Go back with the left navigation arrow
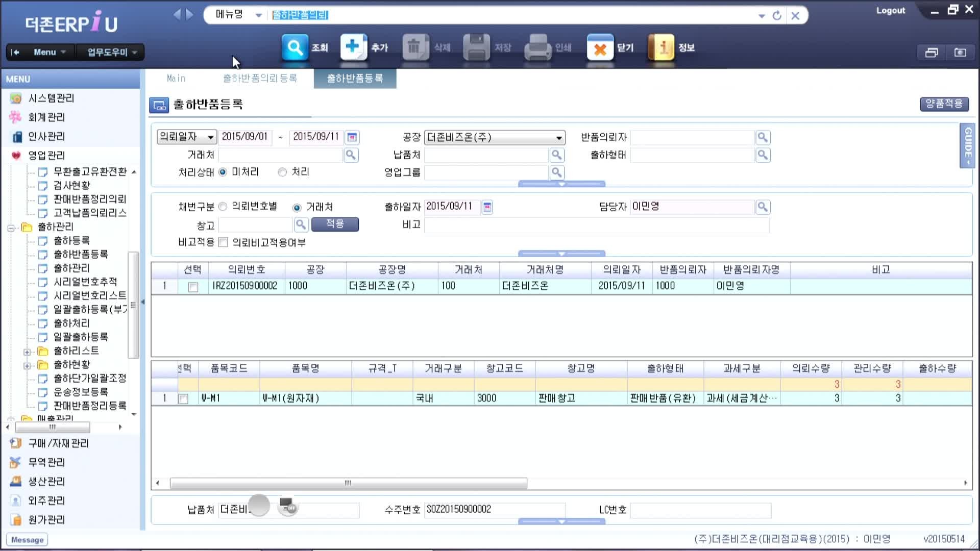Screen dimensions: 980x551 177,15
